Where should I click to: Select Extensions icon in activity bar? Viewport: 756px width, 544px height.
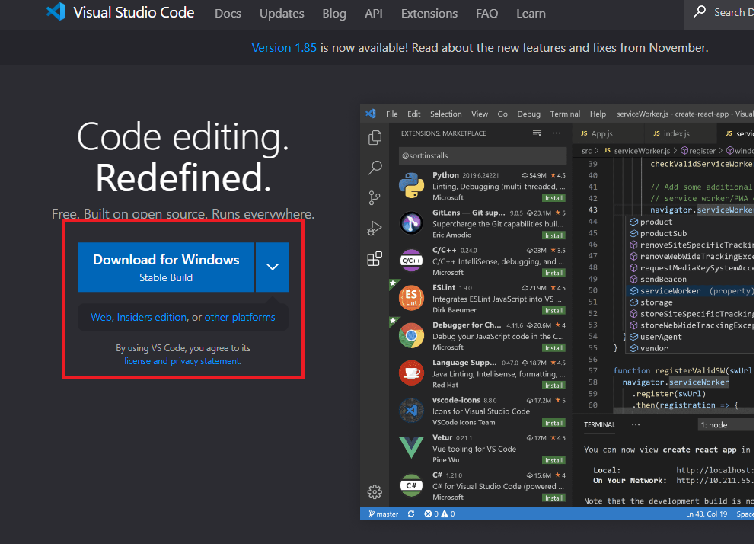click(375, 259)
